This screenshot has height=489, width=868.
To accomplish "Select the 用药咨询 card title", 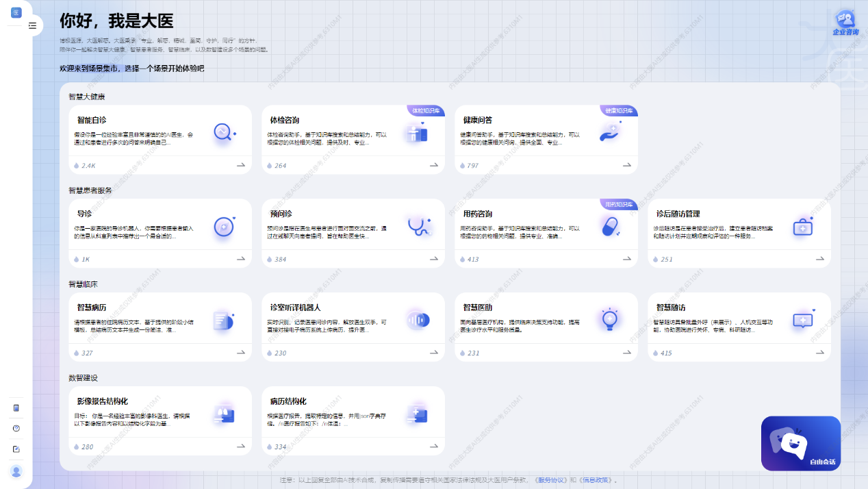I will pyautogui.click(x=478, y=214).
